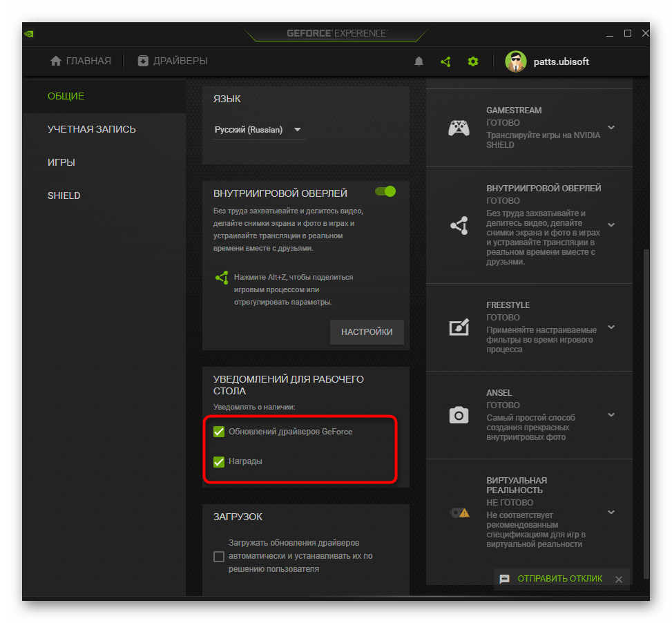Enable automatic driver update download checkbox
This screenshot has width=672, height=623.
[x=219, y=556]
